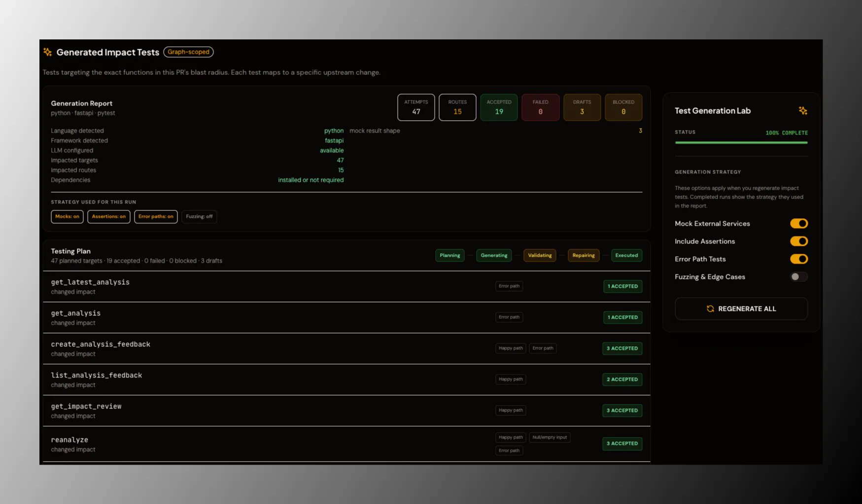The height and width of the screenshot is (504, 862).
Task: Click the refresh icon in Regenerate All
Action: click(x=710, y=309)
